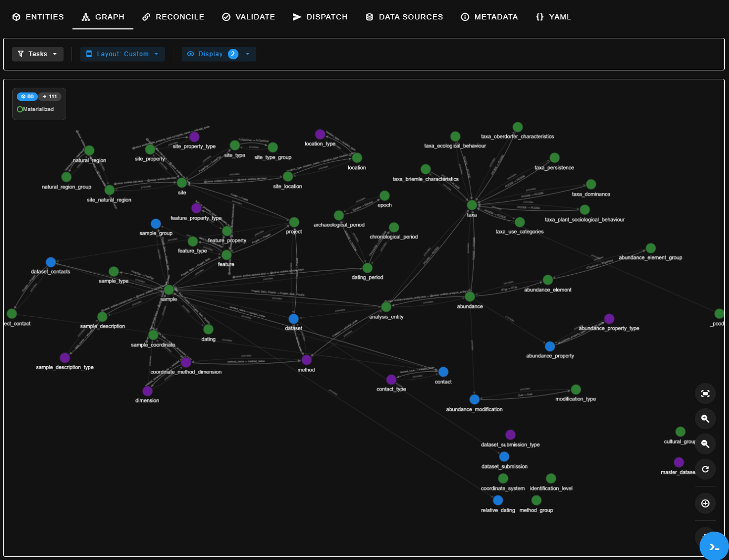Image resolution: width=729 pixels, height=560 pixels.
Task: Switch to the Entities tab
Action: (x=38, y=17)
